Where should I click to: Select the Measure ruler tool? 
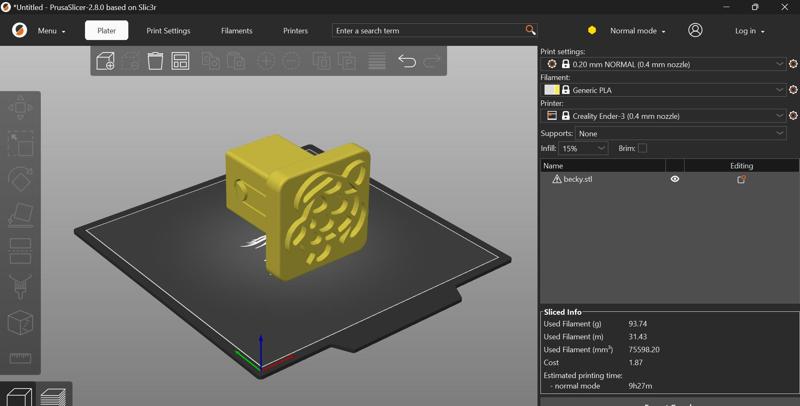[20, 358]
